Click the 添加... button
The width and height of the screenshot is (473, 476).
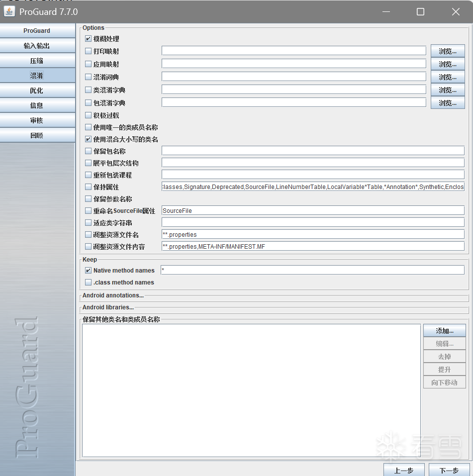(x=445, y=331)
